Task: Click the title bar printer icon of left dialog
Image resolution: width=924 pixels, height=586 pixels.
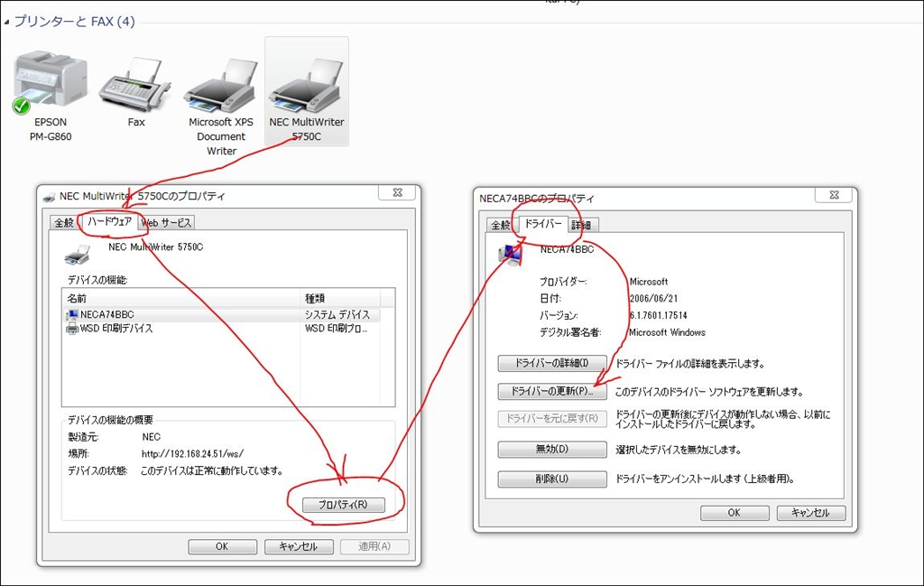Action: pyautogui.click(x=50, y=197)
